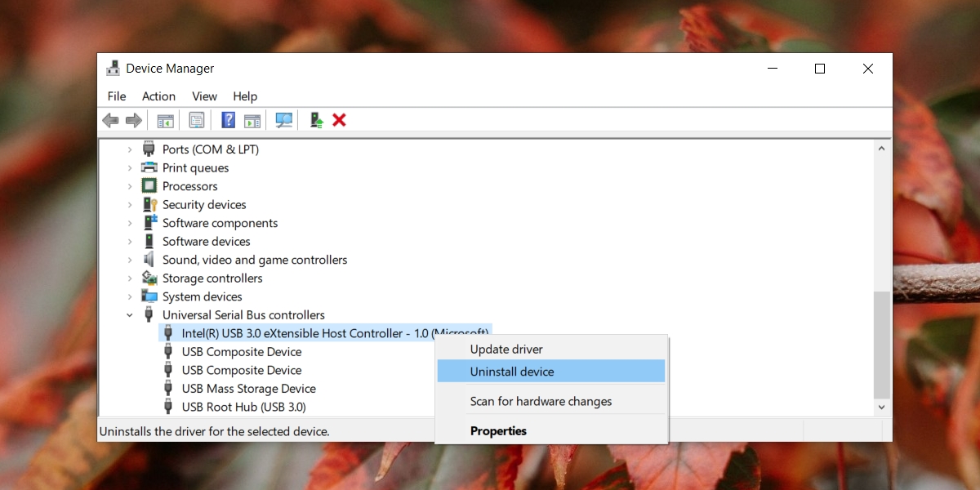Viewport: 980px width, 490px height.
Task: Click the Ports (COM & LPT) icon
Action: (x=149, y=149)
